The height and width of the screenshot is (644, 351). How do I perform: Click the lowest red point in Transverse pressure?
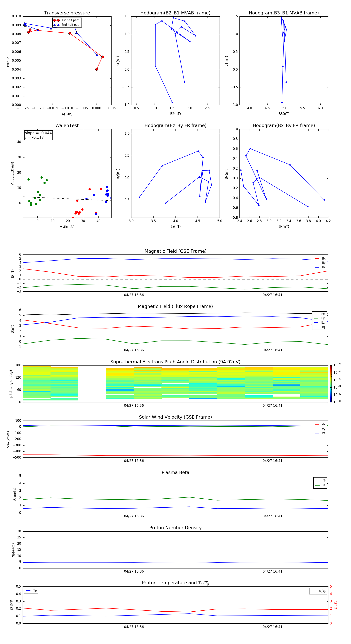click(97, 69)
